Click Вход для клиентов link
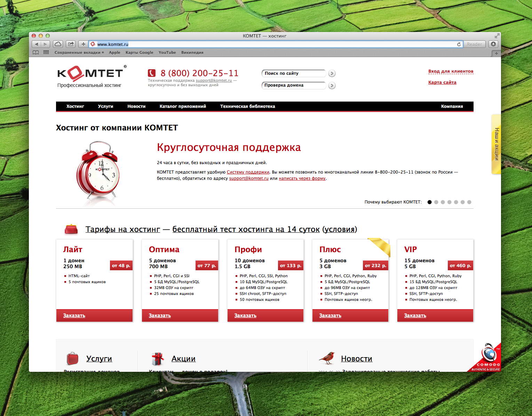532x416 pixels. pyautogui.click(x=451, y=71)
